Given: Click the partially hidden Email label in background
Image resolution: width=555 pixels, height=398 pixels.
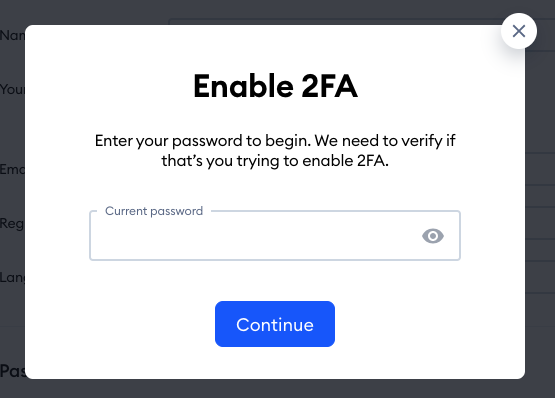Looking at the screenshot, I should 12,169.
